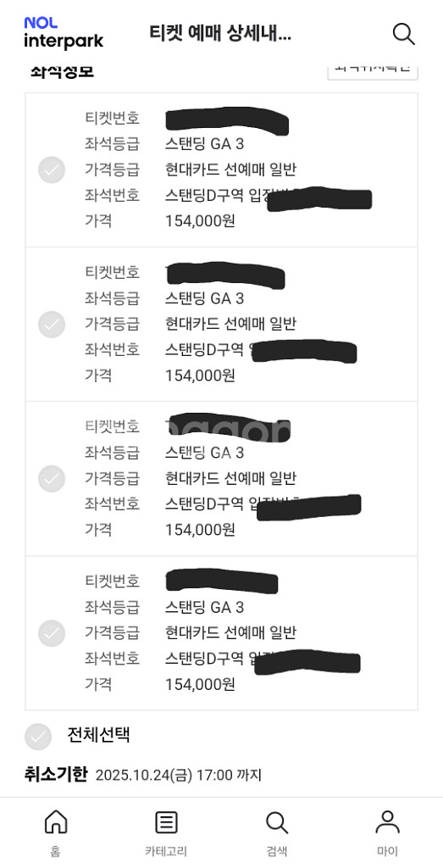Tap 홈 label in bottom navigation
This screenshot has width=443, height=868.
[x=55, y=851]
